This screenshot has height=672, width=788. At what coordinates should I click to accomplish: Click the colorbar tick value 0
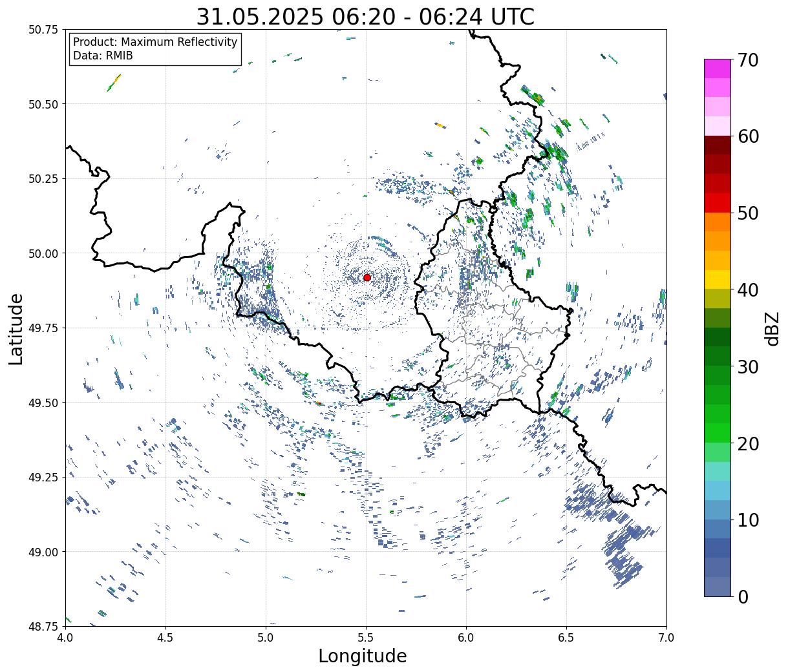tap(743, 597)
